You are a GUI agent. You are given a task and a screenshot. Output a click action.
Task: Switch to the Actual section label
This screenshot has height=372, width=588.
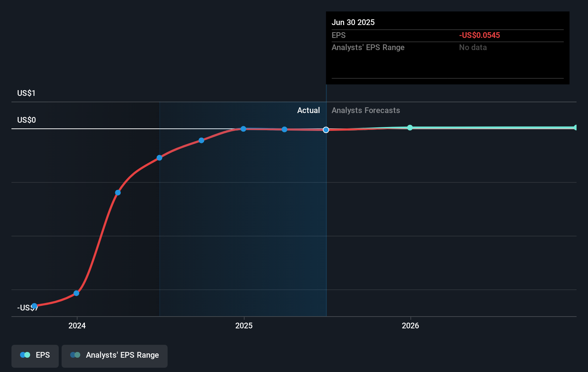(308, 110)
